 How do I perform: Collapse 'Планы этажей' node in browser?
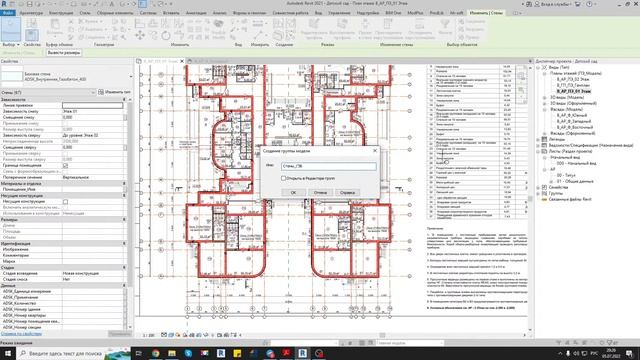tap(544, 73)
